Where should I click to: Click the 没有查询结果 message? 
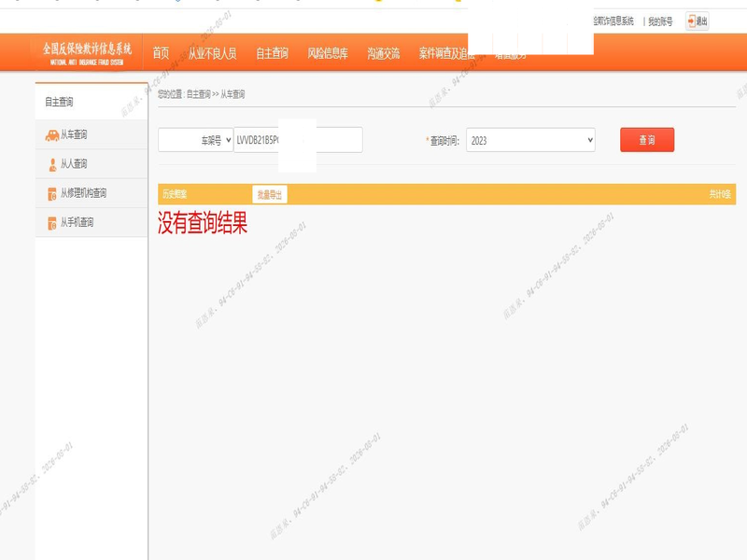coord(203,223)
